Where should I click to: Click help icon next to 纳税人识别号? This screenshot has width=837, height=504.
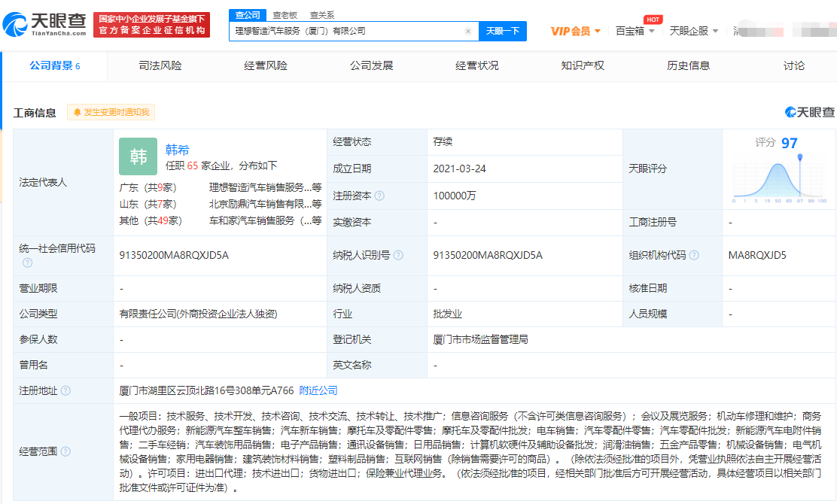398,256
